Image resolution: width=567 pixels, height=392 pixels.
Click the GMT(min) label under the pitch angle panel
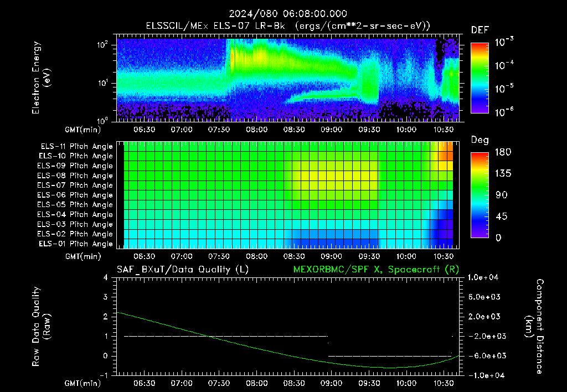(83, 257)
